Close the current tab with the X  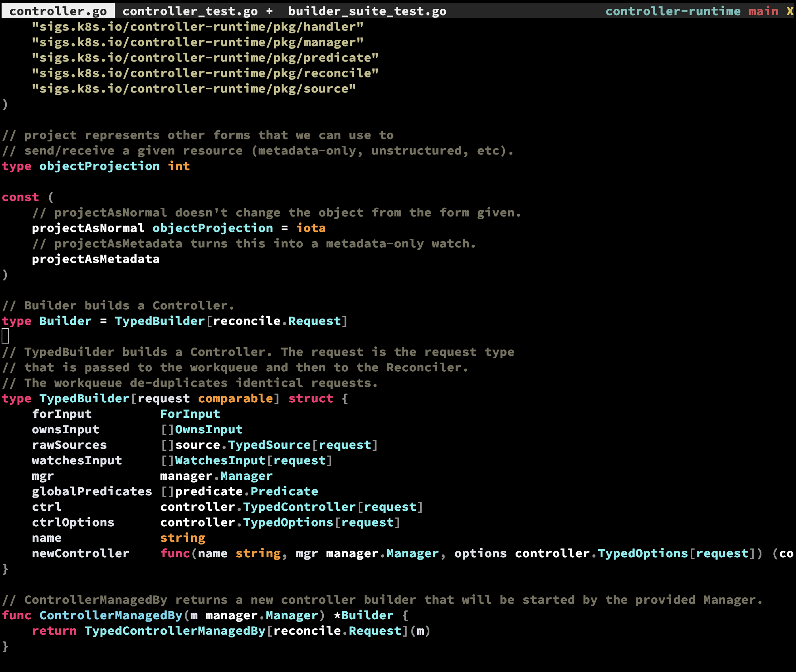coord(790,11)
